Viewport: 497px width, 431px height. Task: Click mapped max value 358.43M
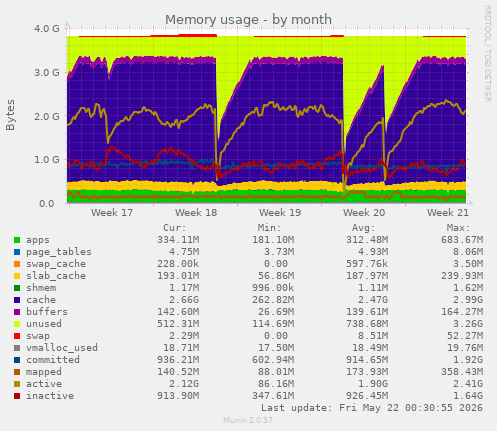[462, 372]
